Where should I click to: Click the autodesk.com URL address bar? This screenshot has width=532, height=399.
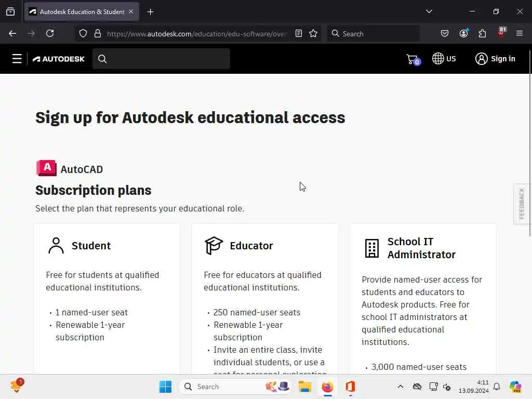197,34
